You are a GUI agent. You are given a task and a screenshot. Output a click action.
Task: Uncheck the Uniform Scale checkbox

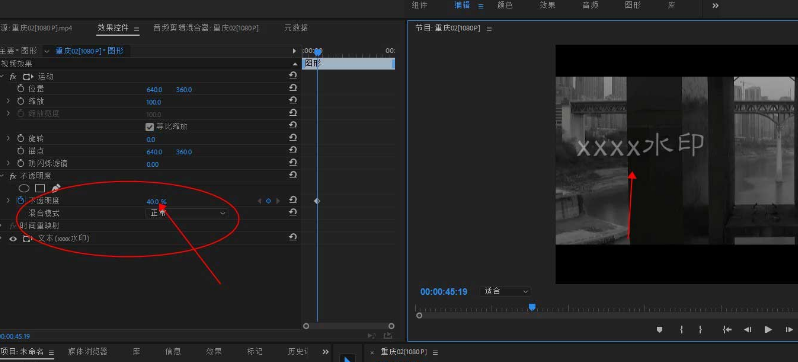coord(150,127)
